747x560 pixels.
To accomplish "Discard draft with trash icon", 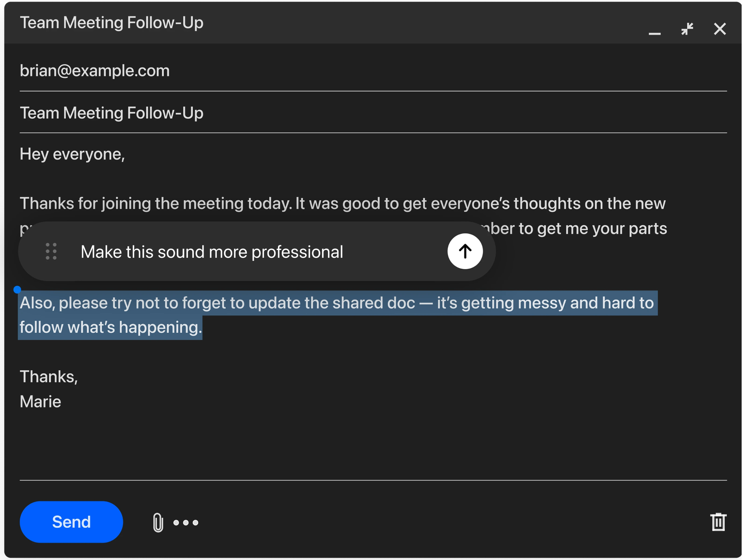I will pos(718,522).
